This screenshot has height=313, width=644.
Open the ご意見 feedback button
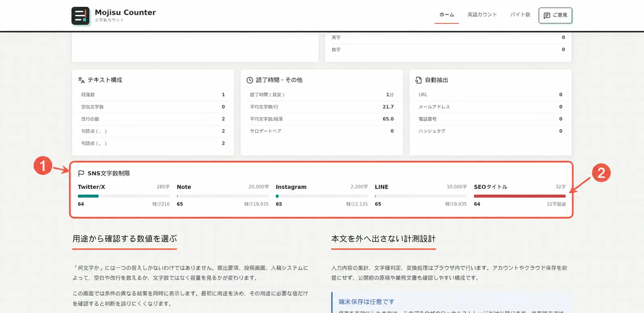(x=555, y=15)
